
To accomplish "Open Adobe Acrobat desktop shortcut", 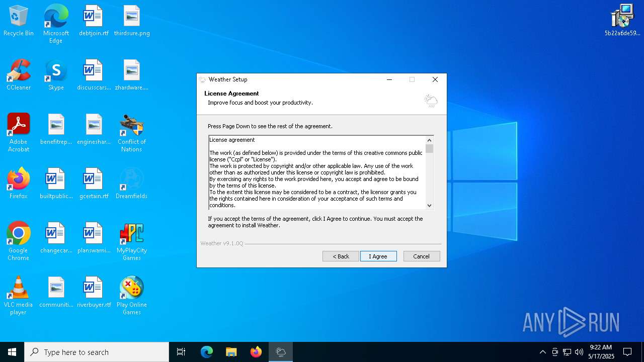I will [19, 133].
